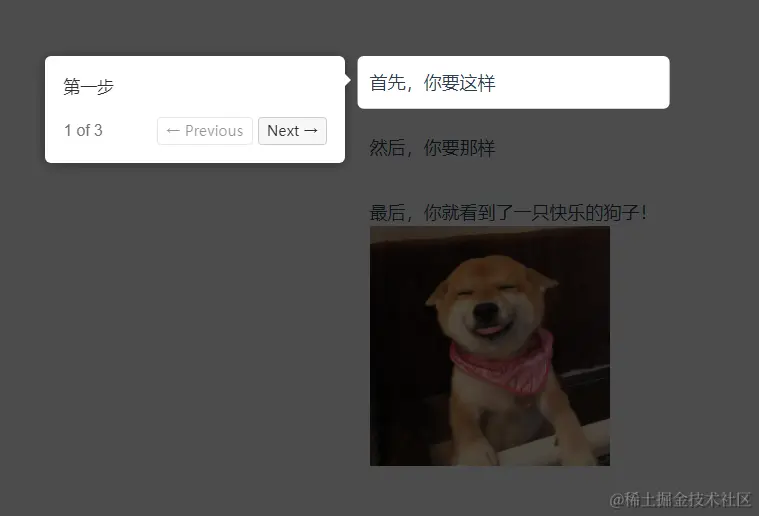Image resolution: width=759 pixels, height=516 pixels.
Task: Click the happy Shiba dog image
Action: tap(490, 346)
